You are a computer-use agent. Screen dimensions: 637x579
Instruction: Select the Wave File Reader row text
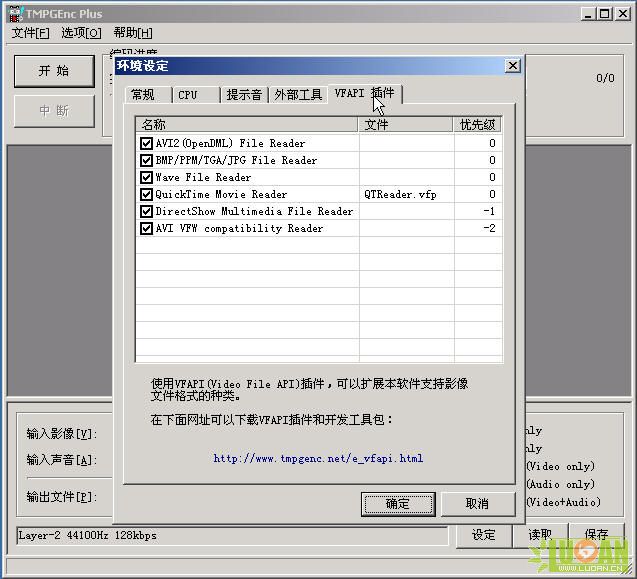tap(203, 178)
